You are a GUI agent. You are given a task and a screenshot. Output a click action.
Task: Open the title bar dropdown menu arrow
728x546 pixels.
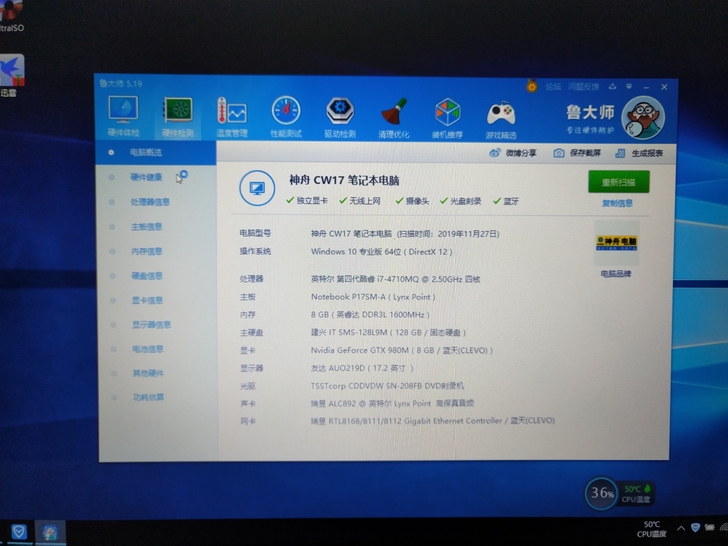coord(629,87)
